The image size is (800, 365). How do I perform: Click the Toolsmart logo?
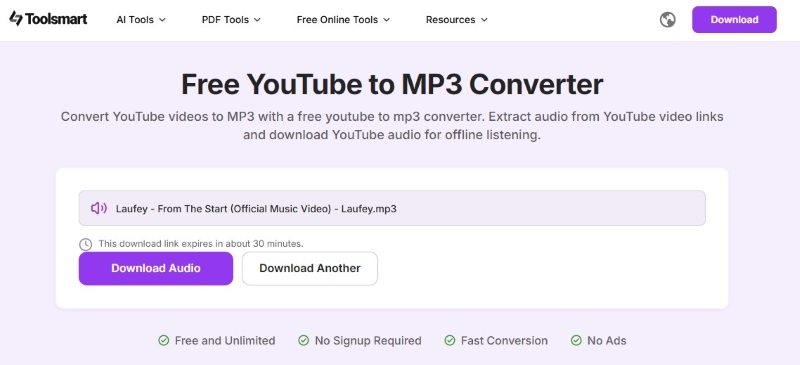[x=48, y=19]
